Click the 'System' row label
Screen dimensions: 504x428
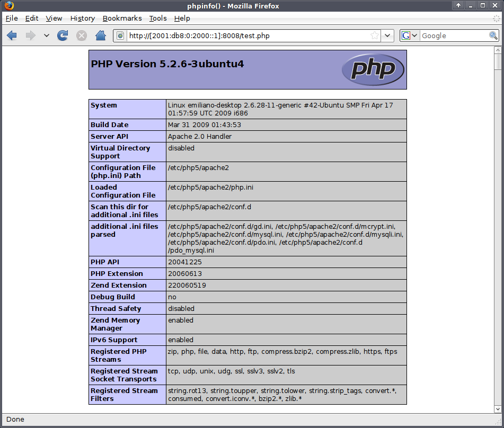104,105
